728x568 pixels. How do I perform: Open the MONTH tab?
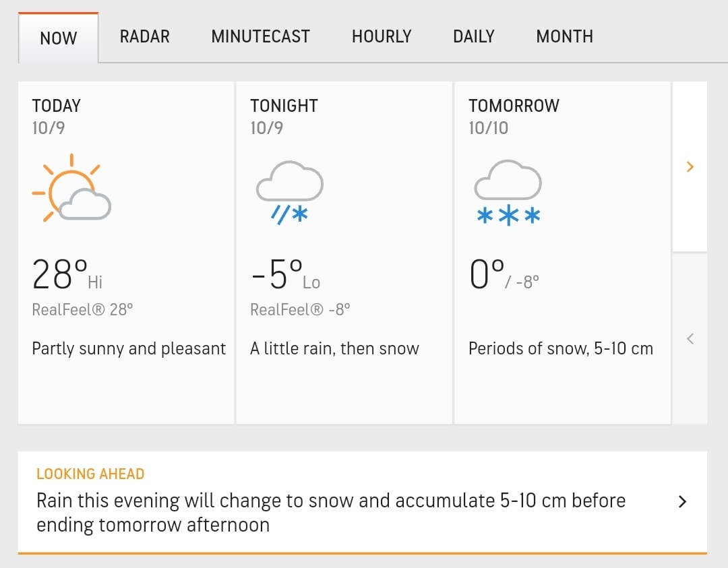[565, 36]
